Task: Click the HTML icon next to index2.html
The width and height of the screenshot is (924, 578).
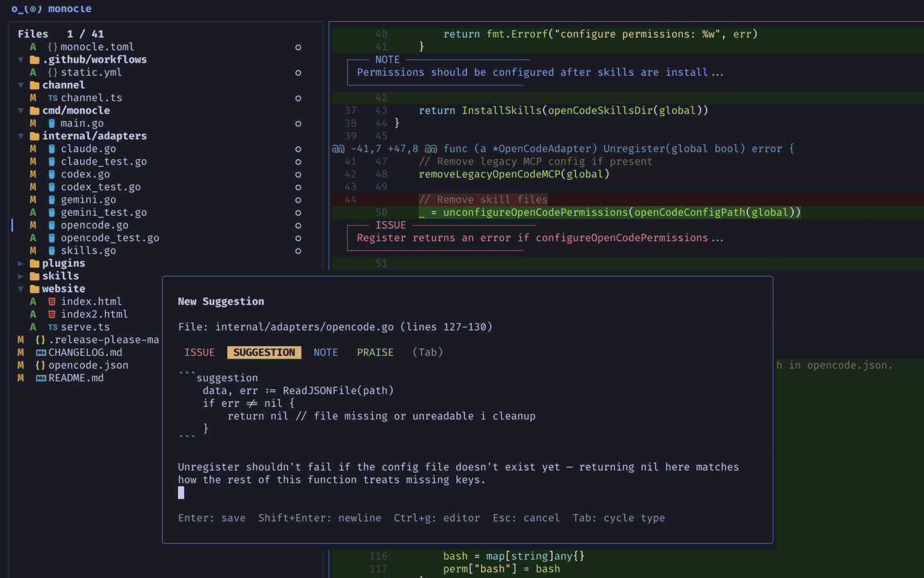Action: [53, 314]
